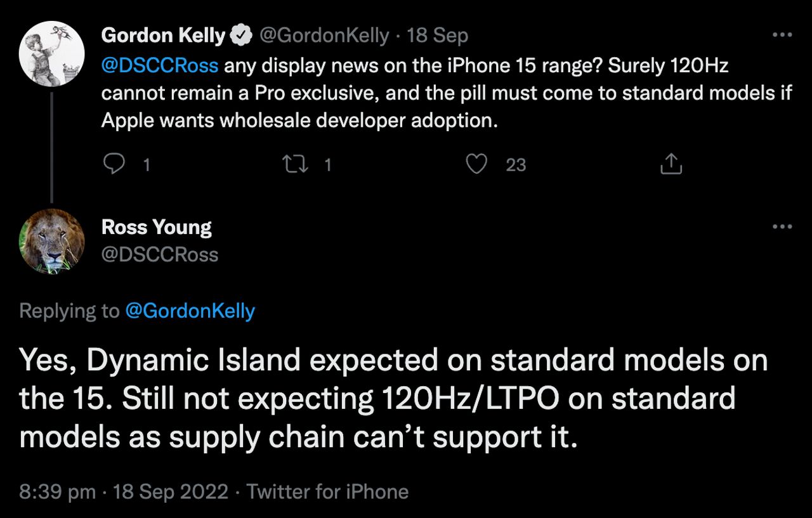The width and height of the screenshot is (812, 518).
Task: Share Gordon Kelly's tweet
Action: click(671, 164)
